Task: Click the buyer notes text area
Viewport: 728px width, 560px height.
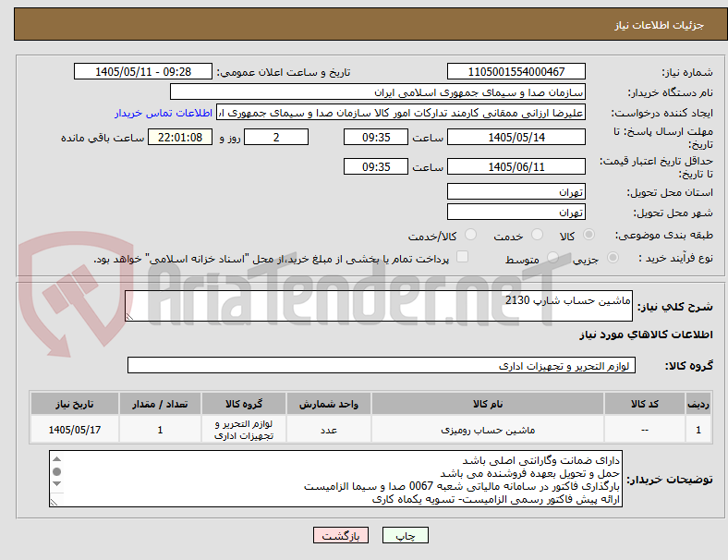Action: pyautogui.click(x=335, y=479)
